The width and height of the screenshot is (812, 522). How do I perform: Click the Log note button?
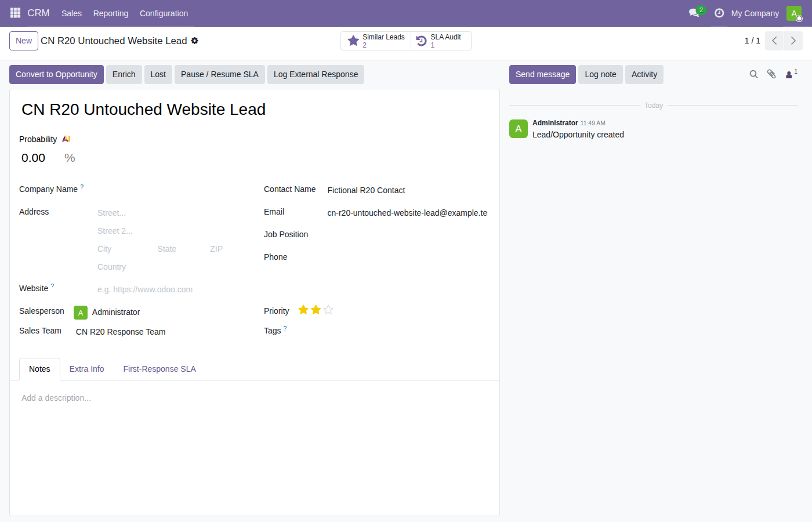point(600,74)
